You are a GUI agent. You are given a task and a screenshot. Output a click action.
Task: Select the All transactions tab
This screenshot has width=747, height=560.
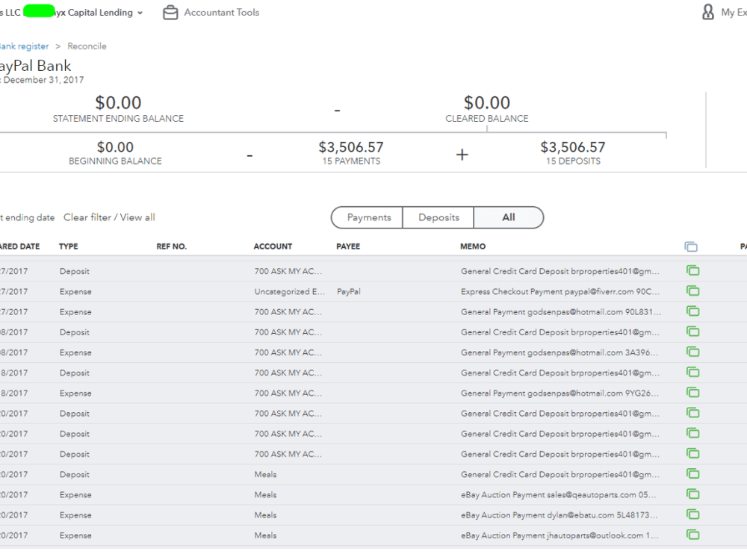pos(508,217)
